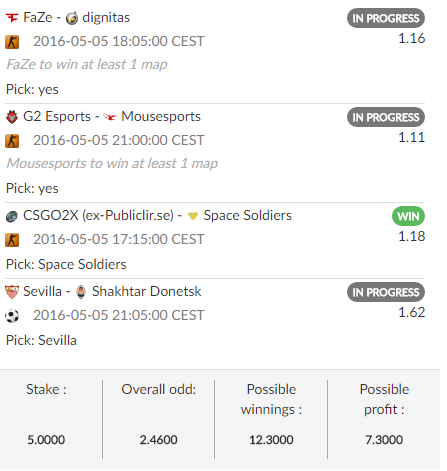Click the CSGO2X team logo icon
The width and height of the screenshot is (447, 471).
click(x=12, y=216)
